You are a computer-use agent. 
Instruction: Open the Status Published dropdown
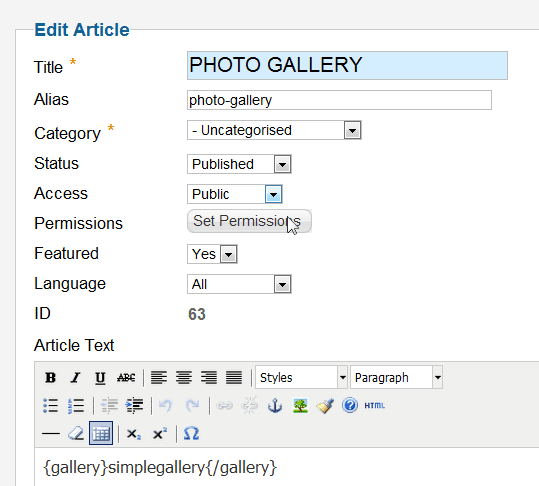(x=239, y=164)
